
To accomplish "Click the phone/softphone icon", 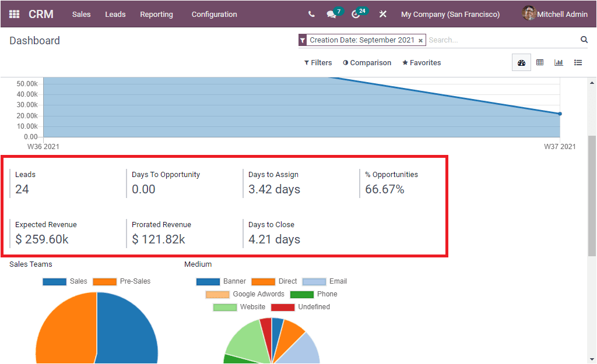I will point(311,13).
